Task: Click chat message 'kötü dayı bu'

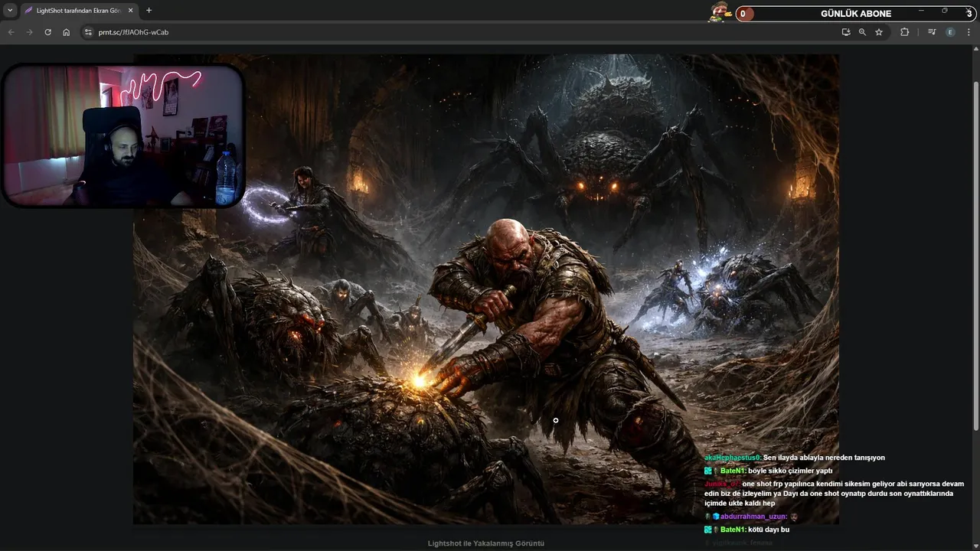Action: (x=769, y=530)
